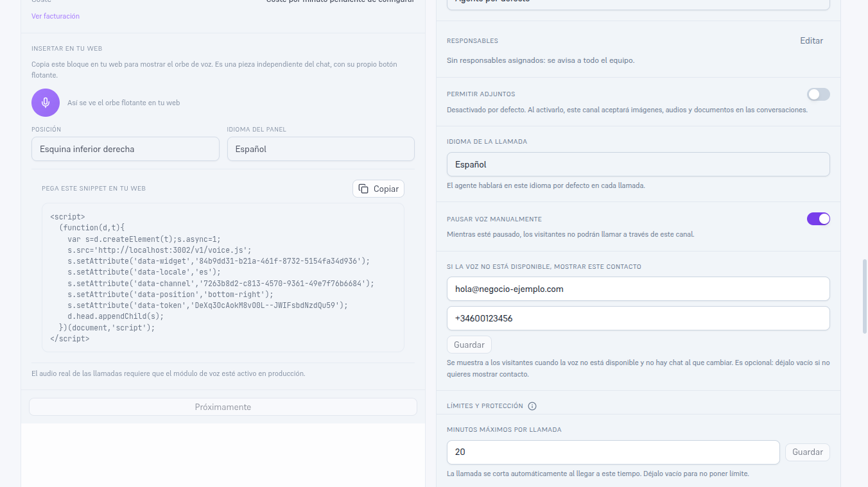
Task: Click the Próximamente button
Action: click(223, 407)
